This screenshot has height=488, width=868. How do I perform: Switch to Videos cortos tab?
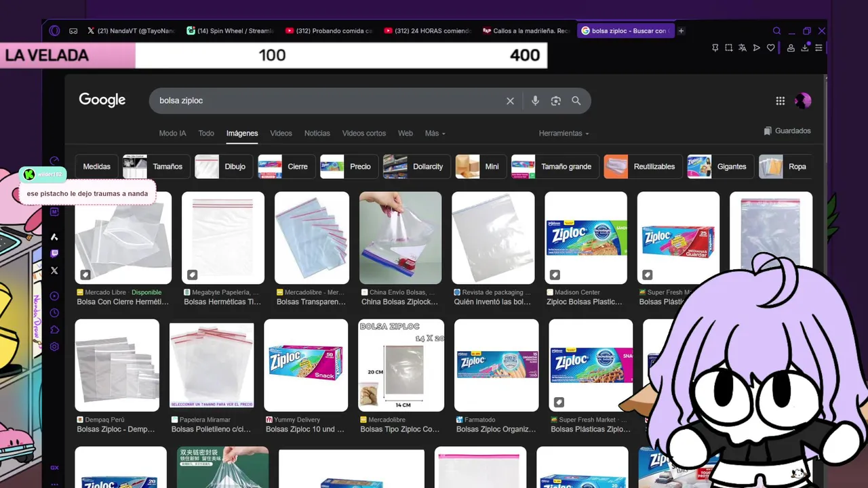364,134
